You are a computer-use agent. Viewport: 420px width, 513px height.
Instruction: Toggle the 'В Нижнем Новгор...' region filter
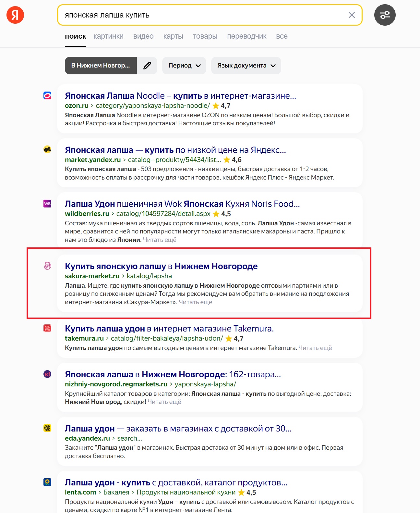coord(101,66)
